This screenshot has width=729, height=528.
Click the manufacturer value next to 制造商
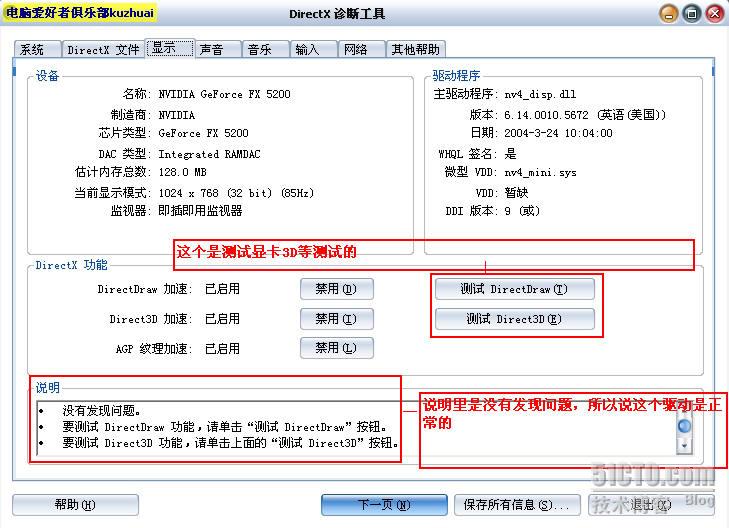(x=177, y=115)
